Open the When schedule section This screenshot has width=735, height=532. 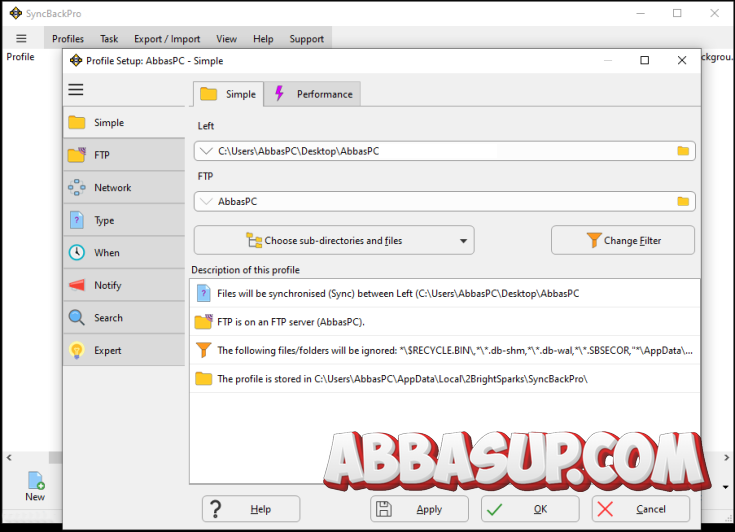tap(124, 253)
